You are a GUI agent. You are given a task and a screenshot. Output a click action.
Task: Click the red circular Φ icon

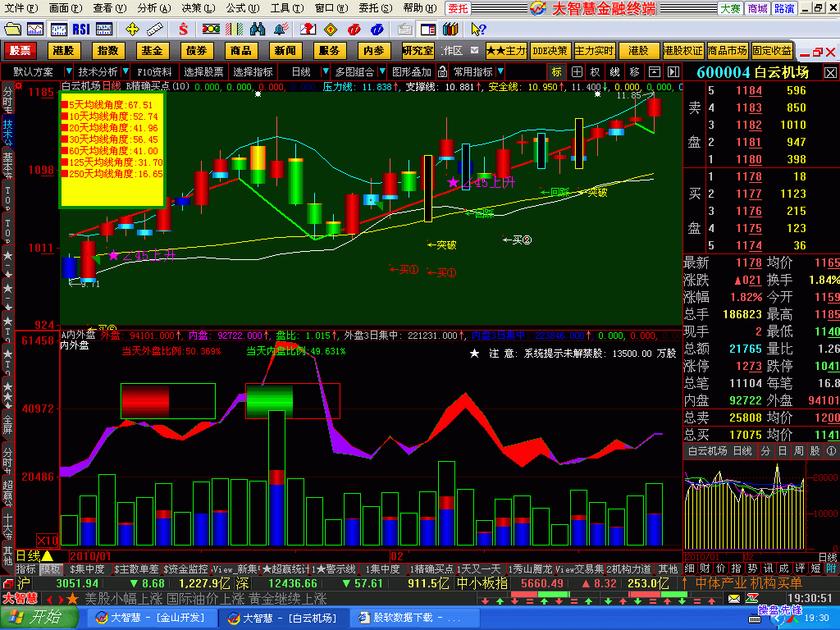click(x=354, y=30)
